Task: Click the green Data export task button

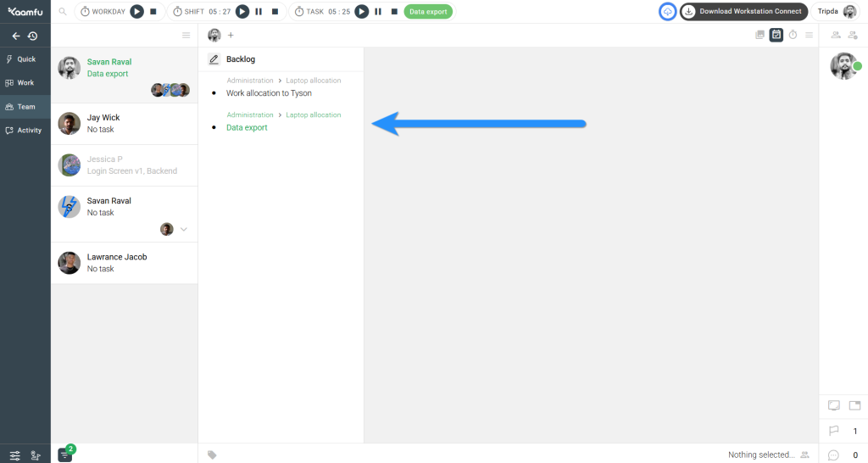Action: point(428,12)
